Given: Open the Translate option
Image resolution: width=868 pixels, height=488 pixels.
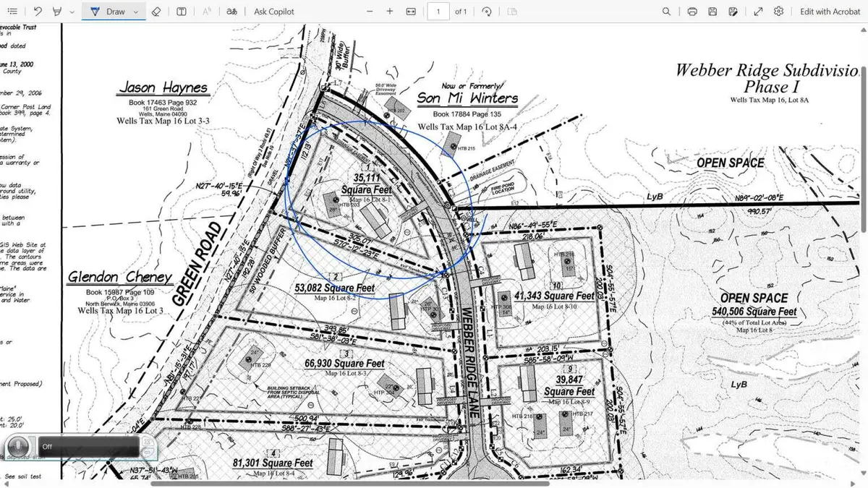Looking at the screenshot, I should point(231,12).
